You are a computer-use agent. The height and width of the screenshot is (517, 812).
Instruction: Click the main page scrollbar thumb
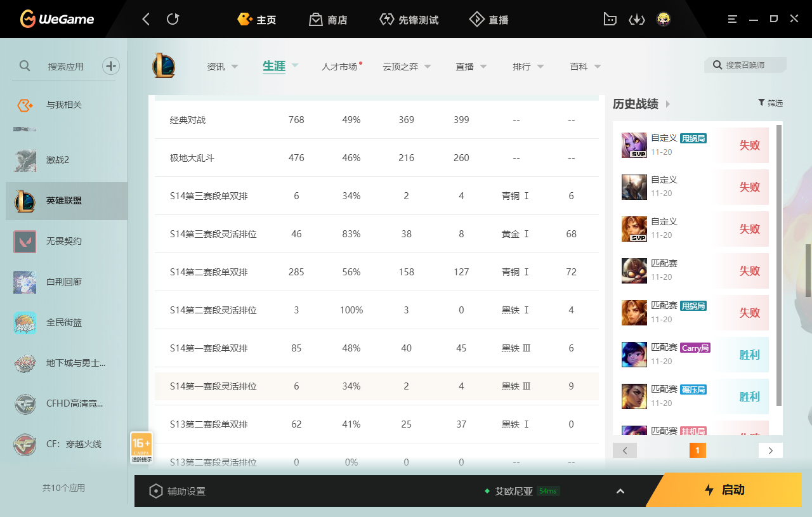click(808, 270)
